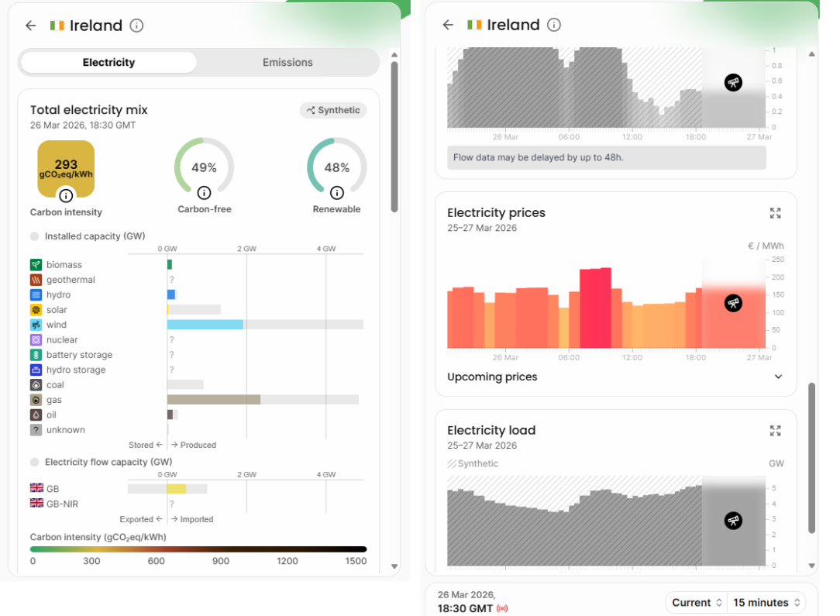The height and width of the screenshot is (616, 840).
Task: Go back using right panel arrow
Action: pos(448,25)
